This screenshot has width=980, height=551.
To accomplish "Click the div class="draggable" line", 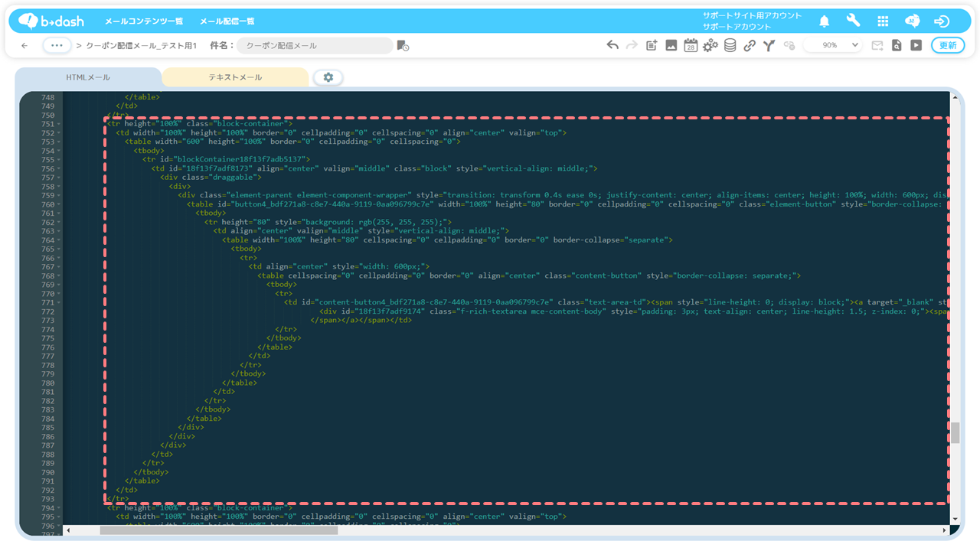I will [211, 178].
